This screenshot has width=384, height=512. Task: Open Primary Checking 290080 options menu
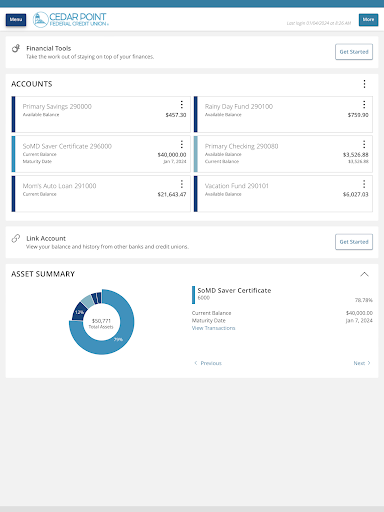click(364, 144)
